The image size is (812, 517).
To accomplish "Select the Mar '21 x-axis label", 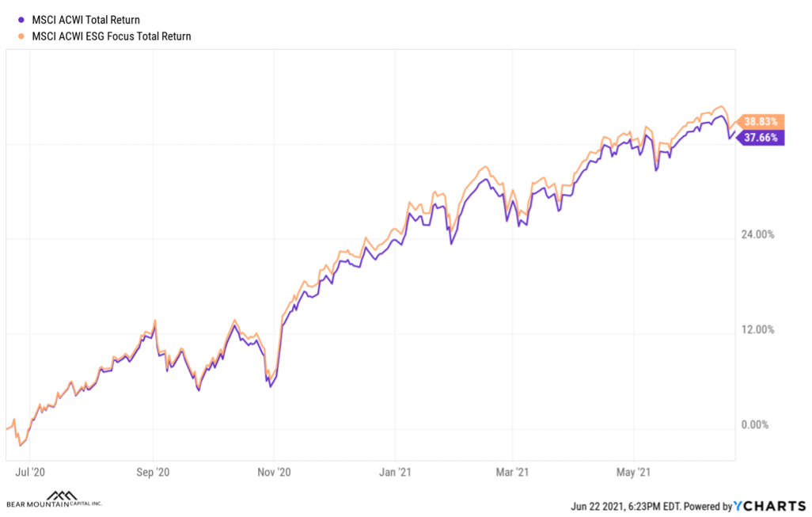I will tap(511, 473).
